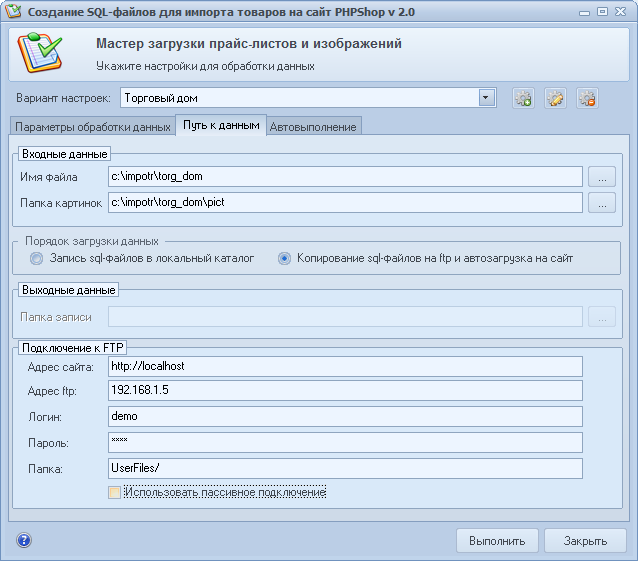Click the add settings variant gear icon

(523, 98)
